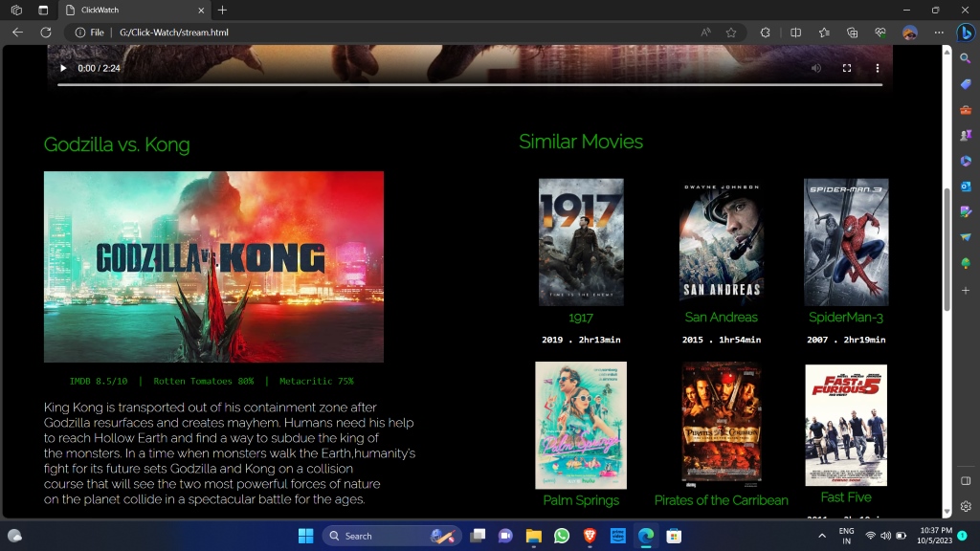Open Favorites list icon in toolbar
Screen dimensions: 980x551
[824, 33]
